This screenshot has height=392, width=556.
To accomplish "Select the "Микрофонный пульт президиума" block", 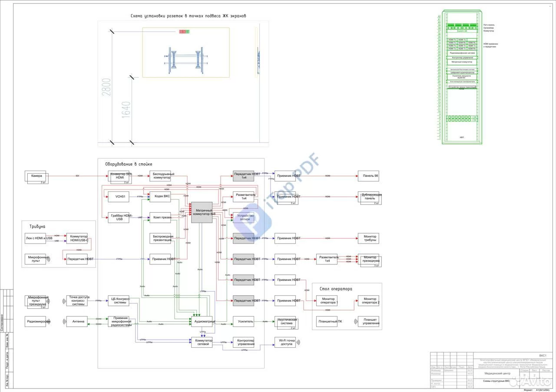I will (x=35, y=301).
